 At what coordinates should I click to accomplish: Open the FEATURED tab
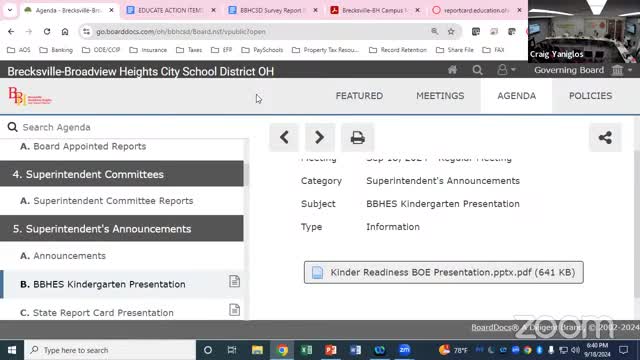tap(359, 96)
